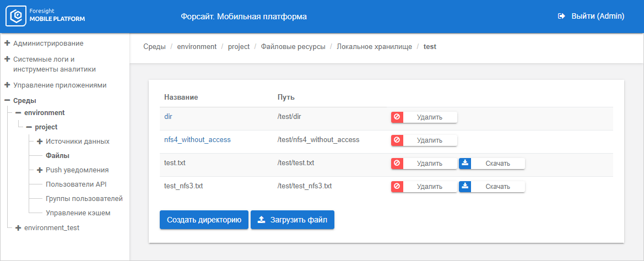Expand the Источники данных node
The height and width of the screenshot is (261, 644).
click(40, 142)
